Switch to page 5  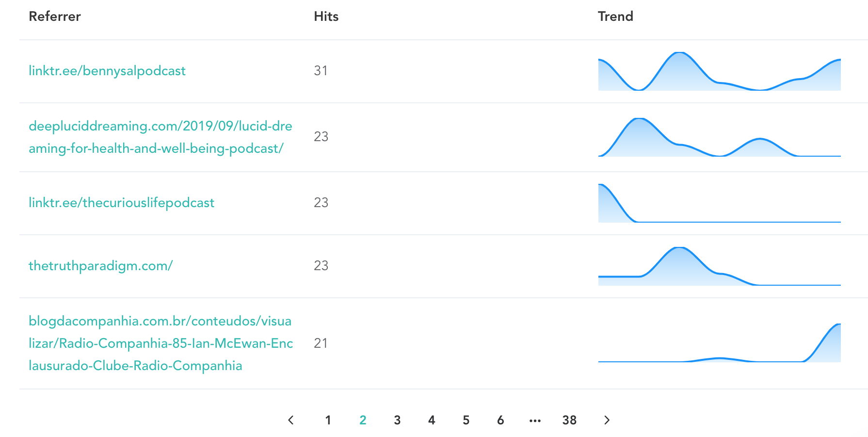click(x=466, y=420)
